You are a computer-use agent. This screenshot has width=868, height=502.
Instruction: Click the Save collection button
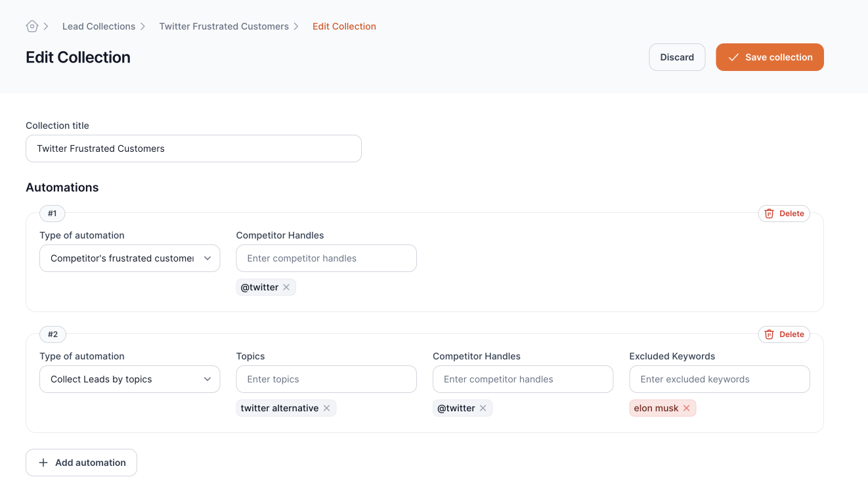pyautogui.click(x=770, y=57)
